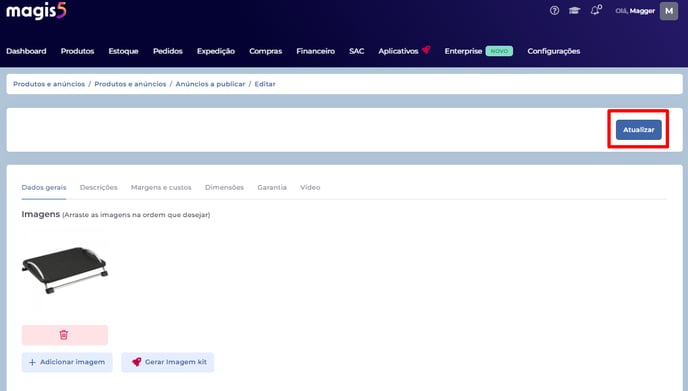Open the Produtos menu
This screenshot has height=391, width=688.
point(77,51)
